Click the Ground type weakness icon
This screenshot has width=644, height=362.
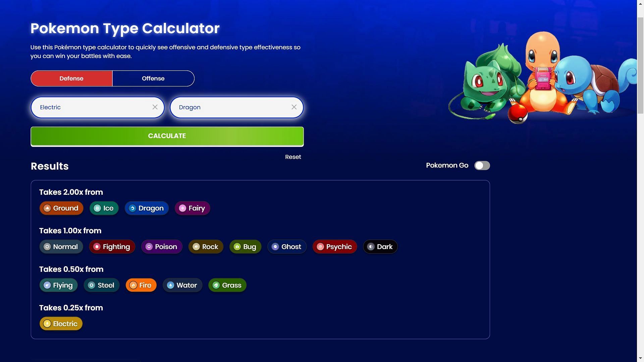47,208
